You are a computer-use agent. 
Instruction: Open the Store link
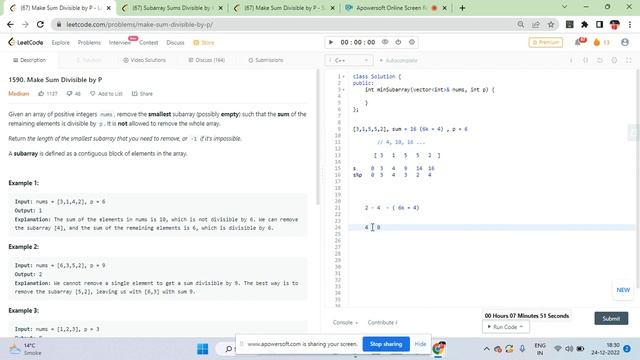[204, 42]
